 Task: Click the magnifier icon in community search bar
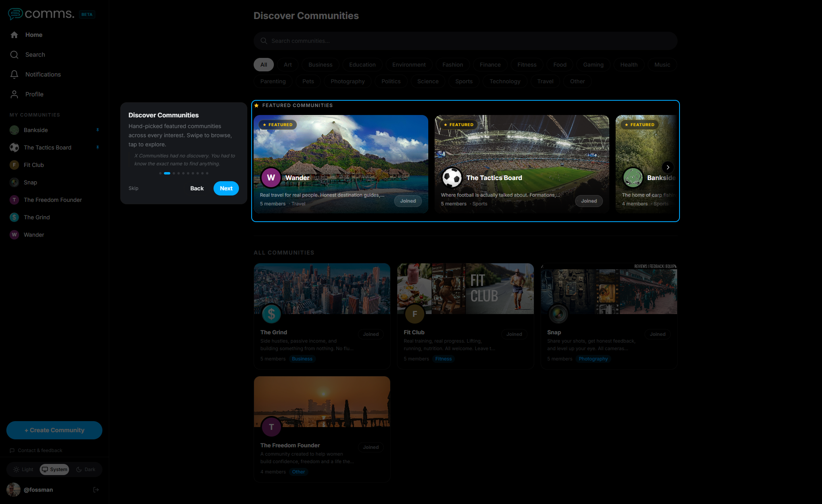[264, 41]
